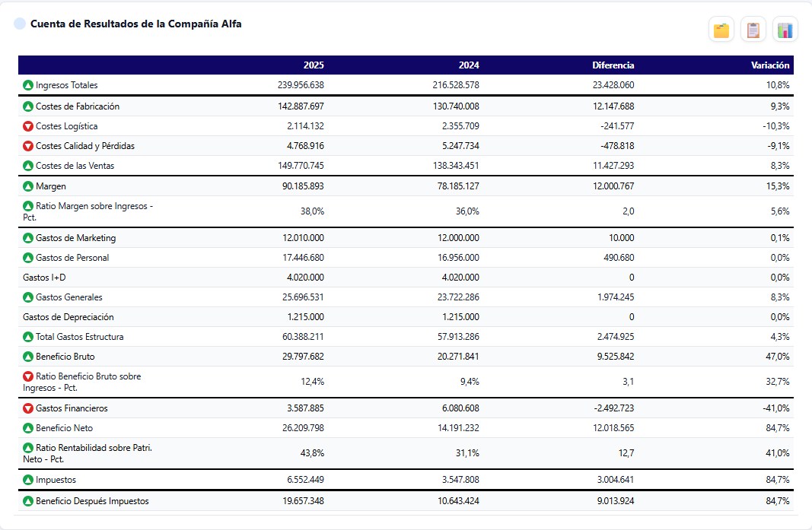
Task: Click the green up arrow beside Margen
Action: click(28, 186)
